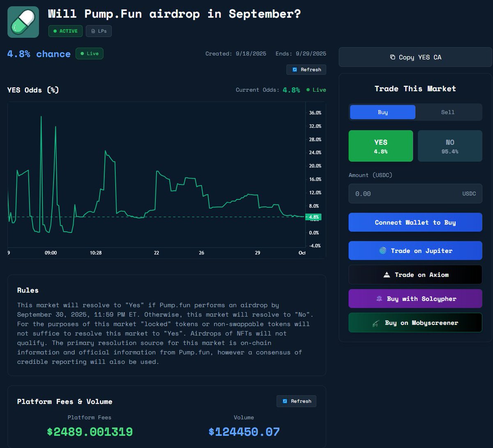The image size is (493, 448).
Task: Click Connect Wallet to Buy
Action: 415,222
